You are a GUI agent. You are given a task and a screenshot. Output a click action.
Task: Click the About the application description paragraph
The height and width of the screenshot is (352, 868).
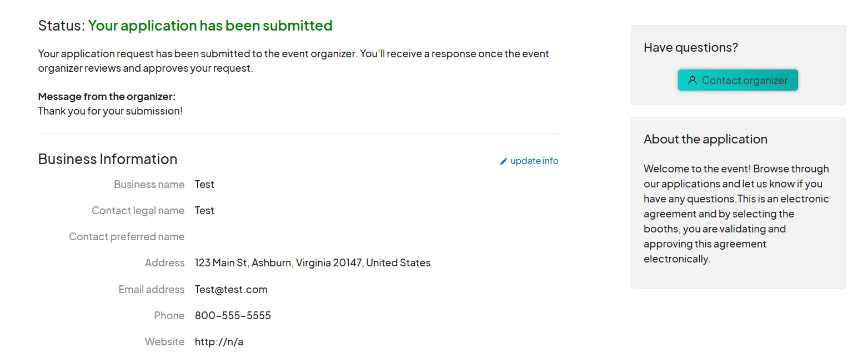(x=736, y=214)
